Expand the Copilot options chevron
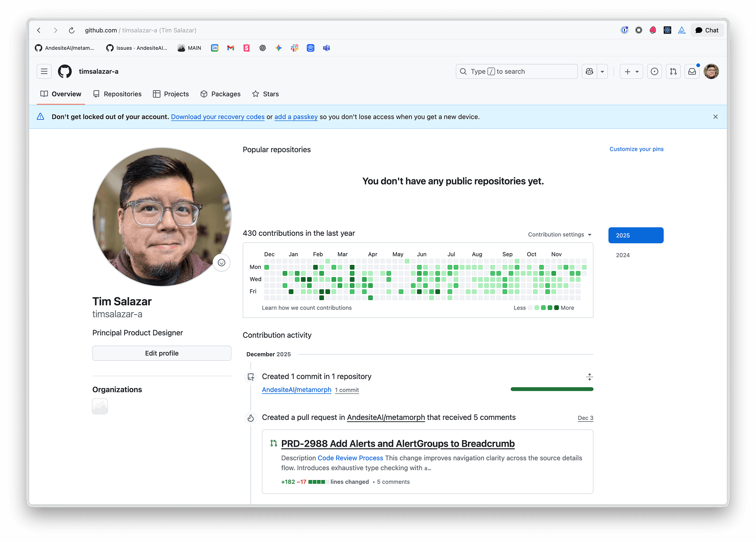This screenshot has width=756, height=542. 602,71
